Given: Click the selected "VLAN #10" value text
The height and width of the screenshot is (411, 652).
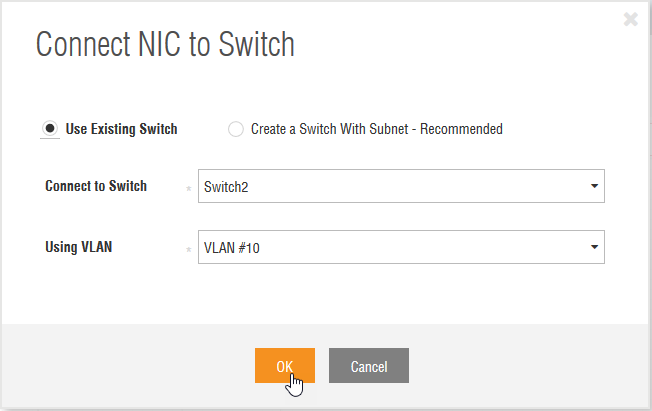Looking at the screenshot, I should (x=231, y=247).
